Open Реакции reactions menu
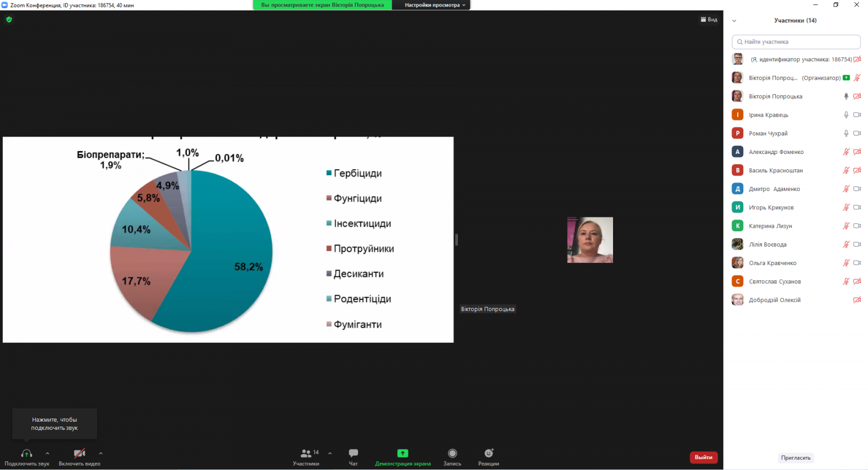This screenshot has height=470, width=868. [489, 456]
